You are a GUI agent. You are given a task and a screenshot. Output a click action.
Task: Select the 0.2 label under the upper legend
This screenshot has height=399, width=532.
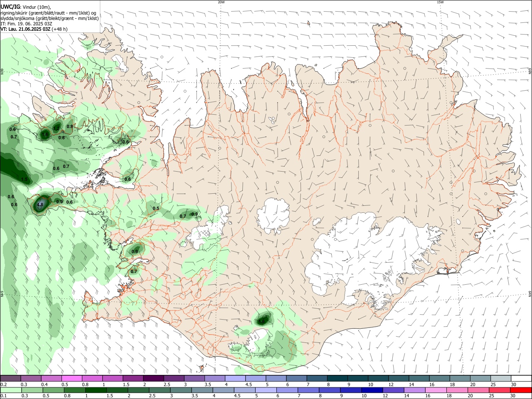(3, 384)
